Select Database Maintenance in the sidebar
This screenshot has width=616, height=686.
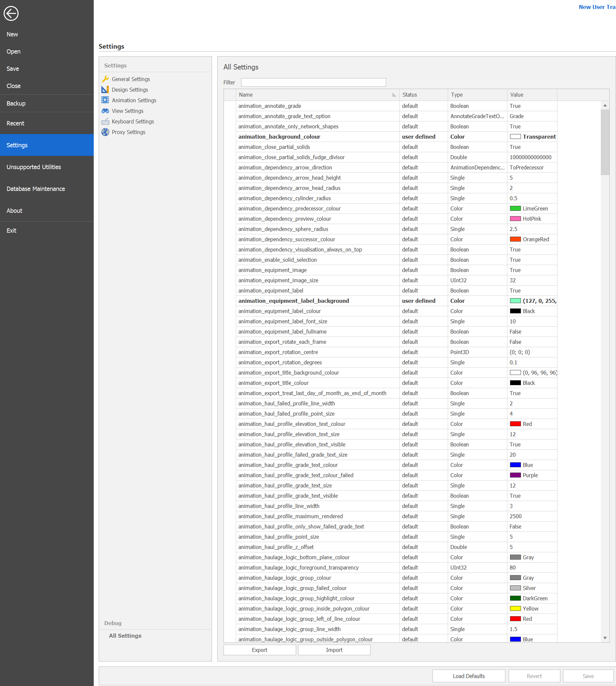(35, 189)
